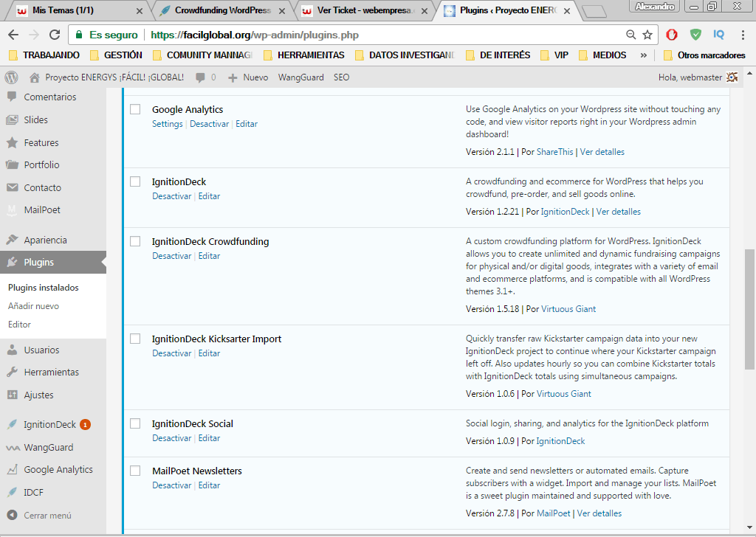Image resolution: width=756 pixels, height=537 pixels.
Task: Open the HERRAMIENTAS bookmarks folder
Action: tap(304, 55)
